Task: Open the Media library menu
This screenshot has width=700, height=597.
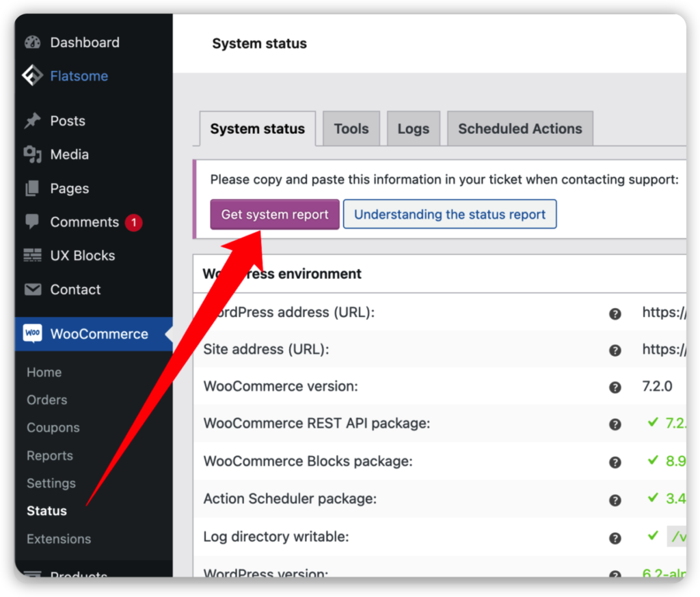Action: [69, 154]
